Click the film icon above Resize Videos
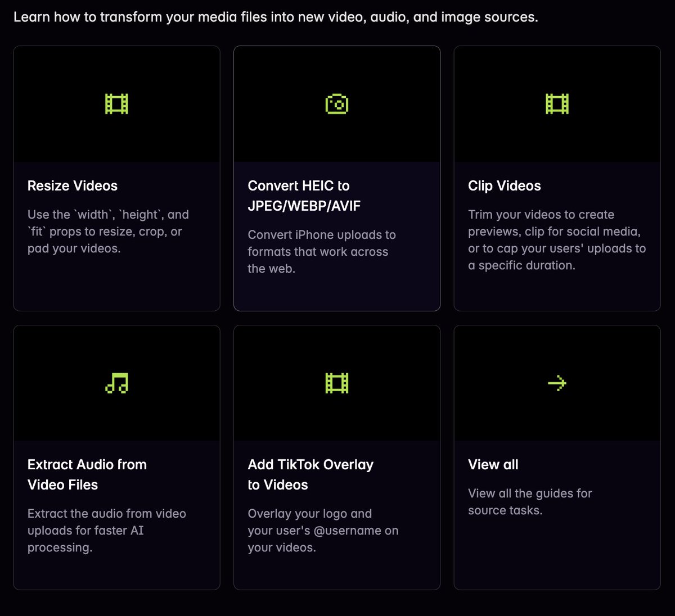 [x=116, y=104]
